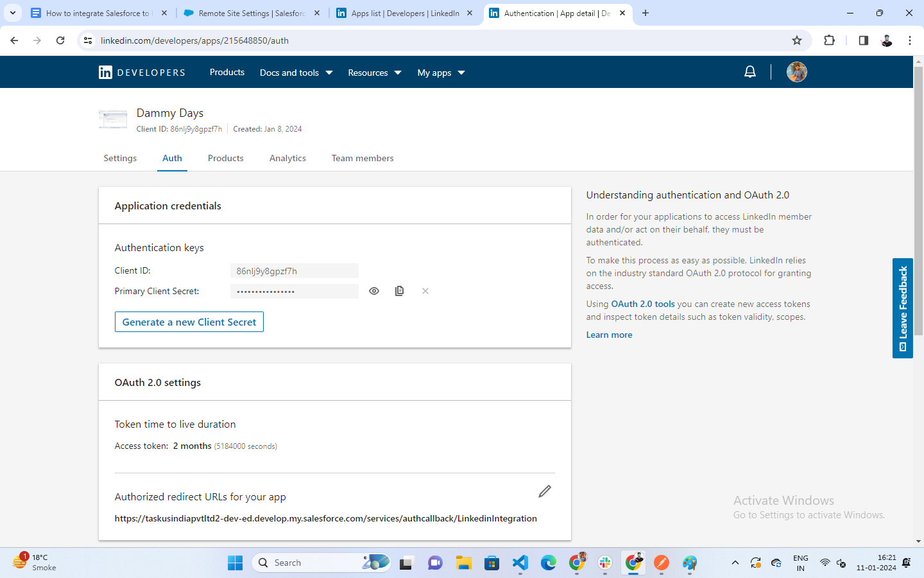The height and width of the screenshot is (578, 924).
Task: Open Visual Studio Code from the taskbar
Action: point(520,563)
